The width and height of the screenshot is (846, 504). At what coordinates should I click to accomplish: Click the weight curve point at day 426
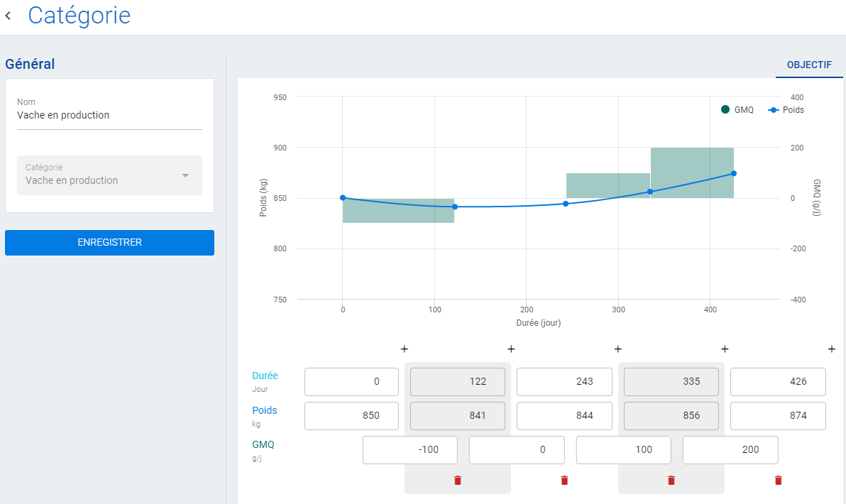click(x=734, y=173)
